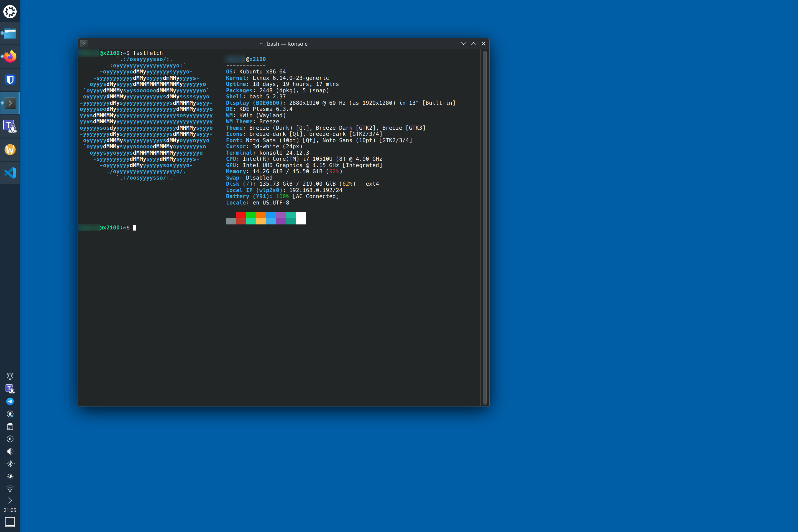This screenshot has width=798, height=532.
Task: Launch Firefox from the panel
Action: 10,57
